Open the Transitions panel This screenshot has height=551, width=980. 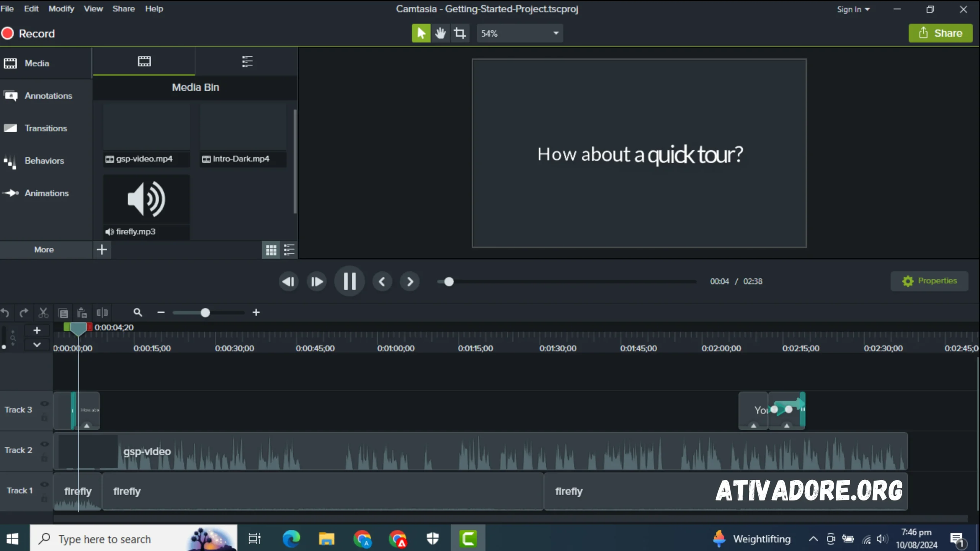click(x=46, y=128)
